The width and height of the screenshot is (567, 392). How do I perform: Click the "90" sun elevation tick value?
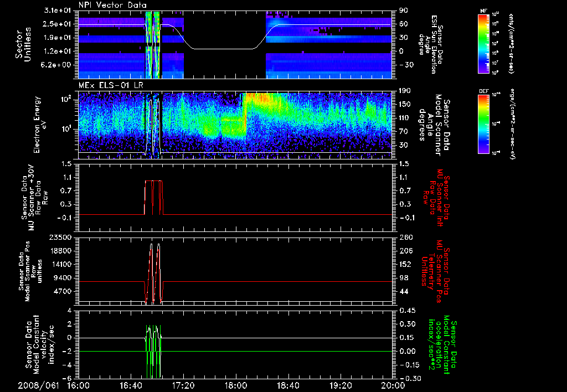(x=404, y=11)
